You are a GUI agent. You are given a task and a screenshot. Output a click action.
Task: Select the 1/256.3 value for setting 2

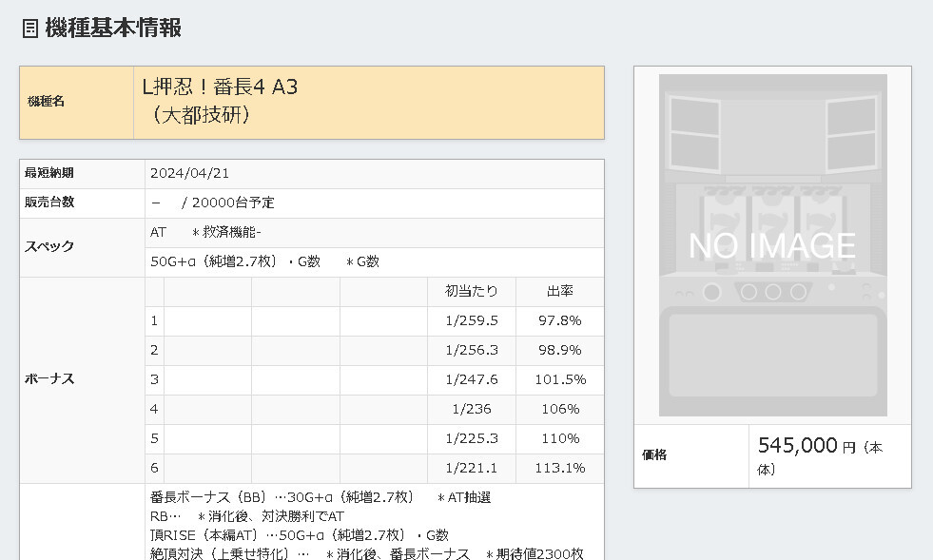[472, 351]
